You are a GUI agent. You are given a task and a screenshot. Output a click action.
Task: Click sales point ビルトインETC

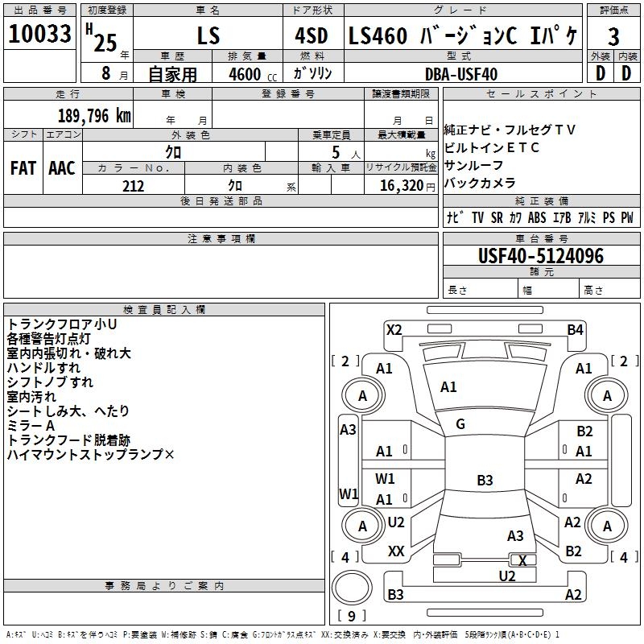492,147
